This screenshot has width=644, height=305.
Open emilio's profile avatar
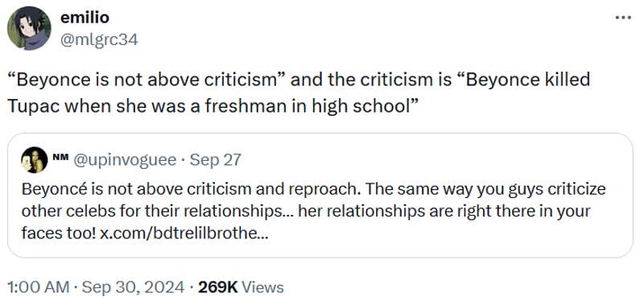coord(29,28)
